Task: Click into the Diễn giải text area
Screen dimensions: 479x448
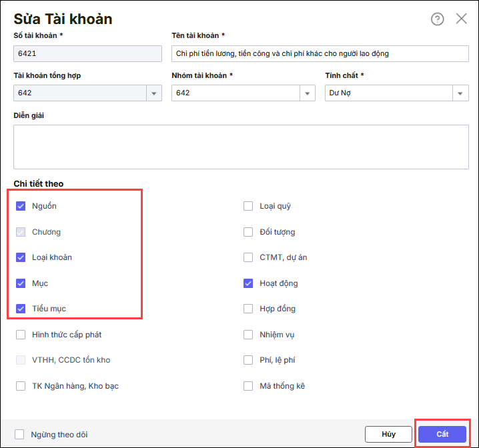Action: (x=241, y=146)
